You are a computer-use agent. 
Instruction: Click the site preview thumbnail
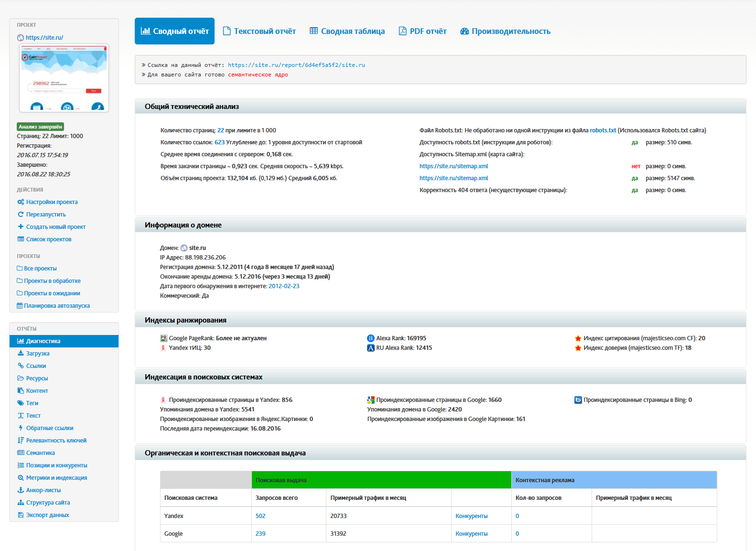64,78
